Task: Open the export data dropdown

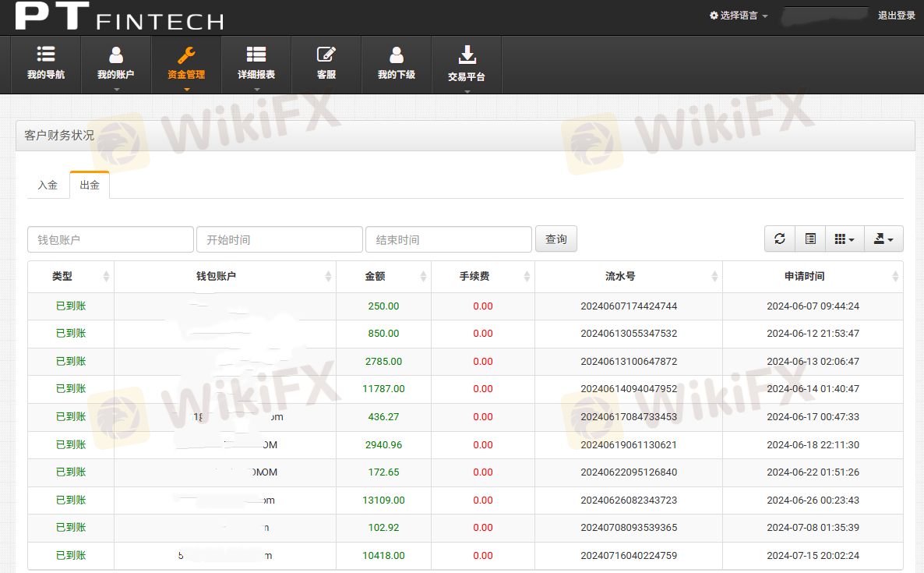Action: 883,239
